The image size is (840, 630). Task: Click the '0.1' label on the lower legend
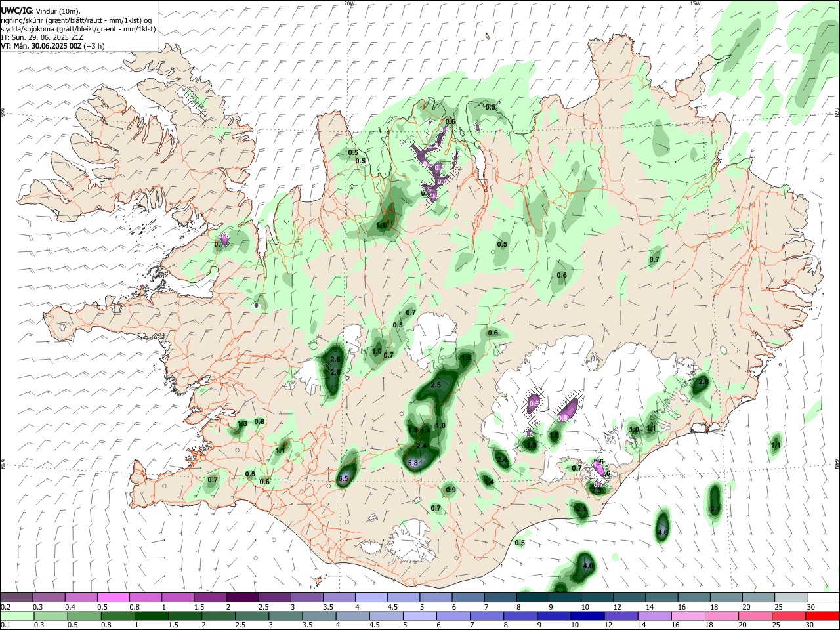coord(6,625)
